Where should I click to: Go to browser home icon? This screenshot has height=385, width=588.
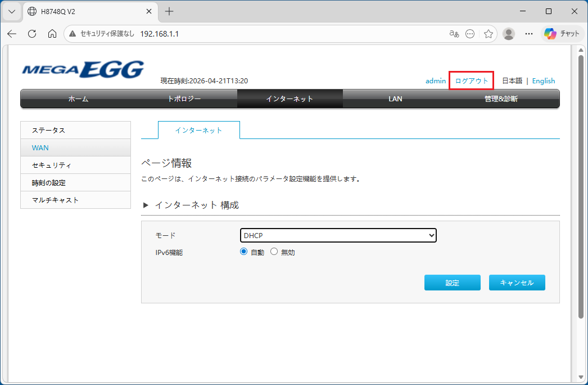tap(52, 34)
